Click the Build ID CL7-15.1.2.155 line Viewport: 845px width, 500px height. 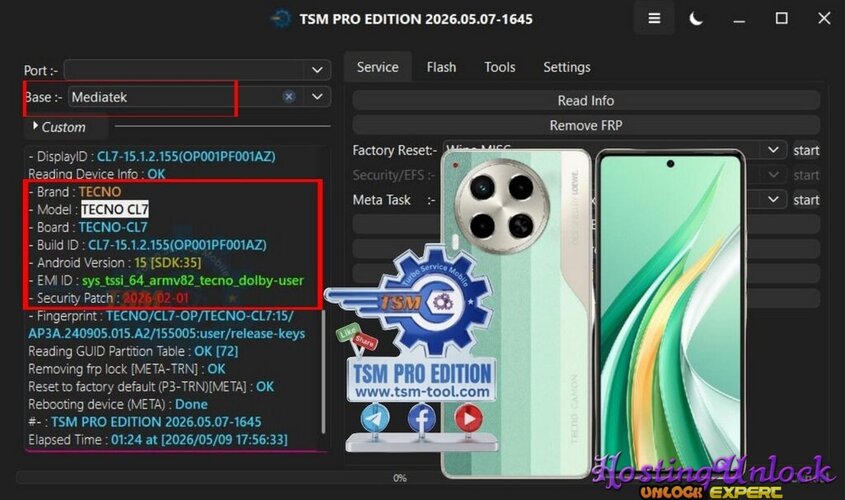tap(148, 245)
